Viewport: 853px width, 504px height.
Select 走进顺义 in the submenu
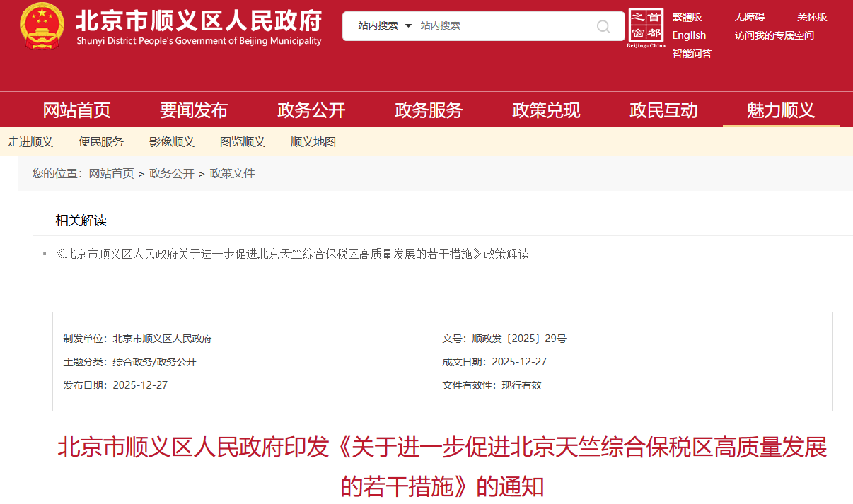pos(30,141)
